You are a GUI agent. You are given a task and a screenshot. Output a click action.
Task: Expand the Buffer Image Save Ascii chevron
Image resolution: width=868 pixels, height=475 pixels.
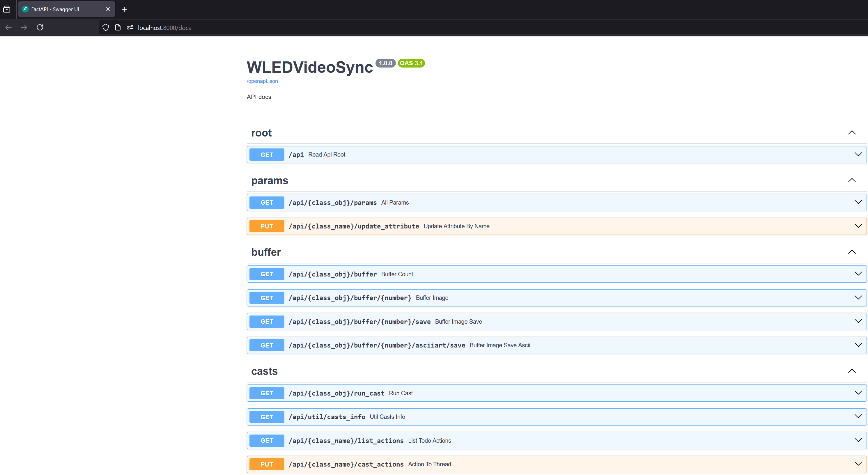coord(858,345)
